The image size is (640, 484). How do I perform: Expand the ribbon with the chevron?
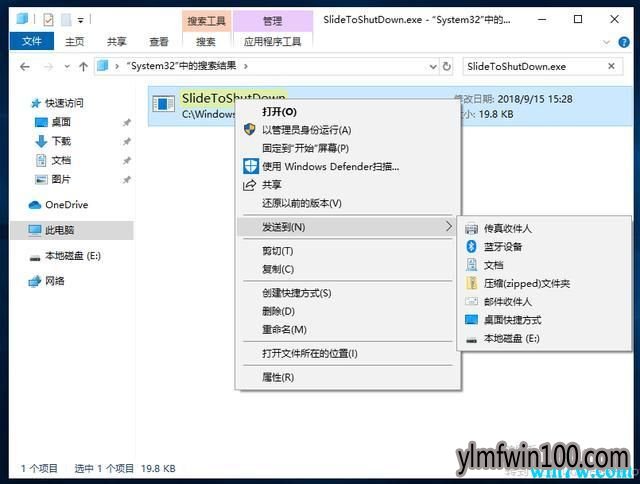tap(607, 42)
